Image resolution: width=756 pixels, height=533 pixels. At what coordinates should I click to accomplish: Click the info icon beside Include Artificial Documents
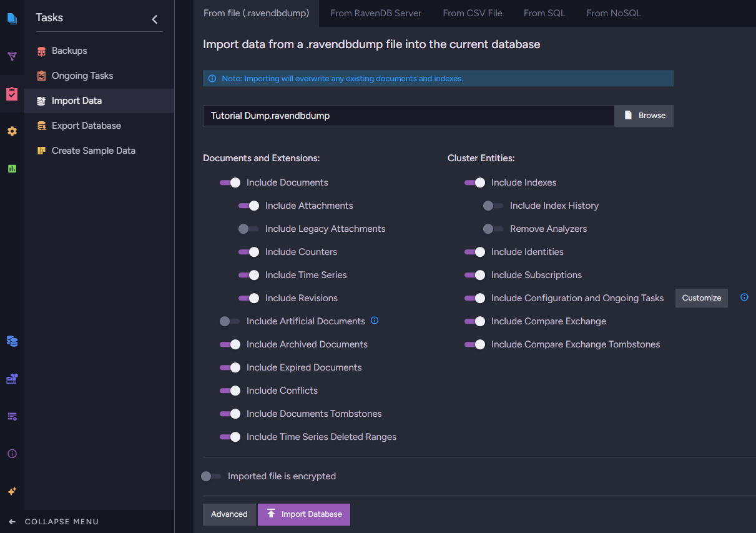[375, 321]
